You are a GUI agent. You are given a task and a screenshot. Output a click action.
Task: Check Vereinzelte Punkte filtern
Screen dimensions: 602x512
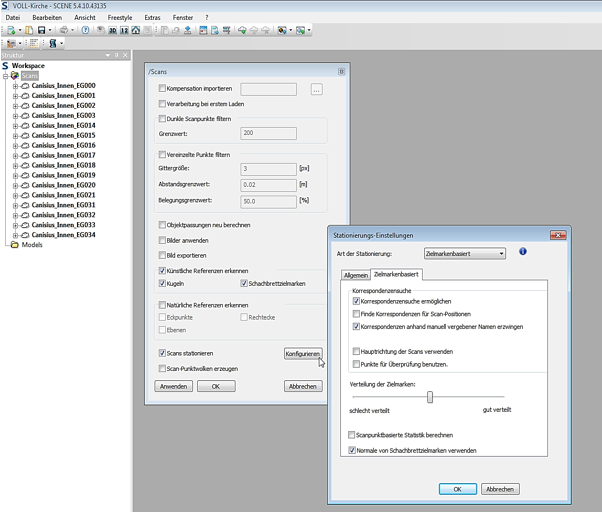[162, 154]
